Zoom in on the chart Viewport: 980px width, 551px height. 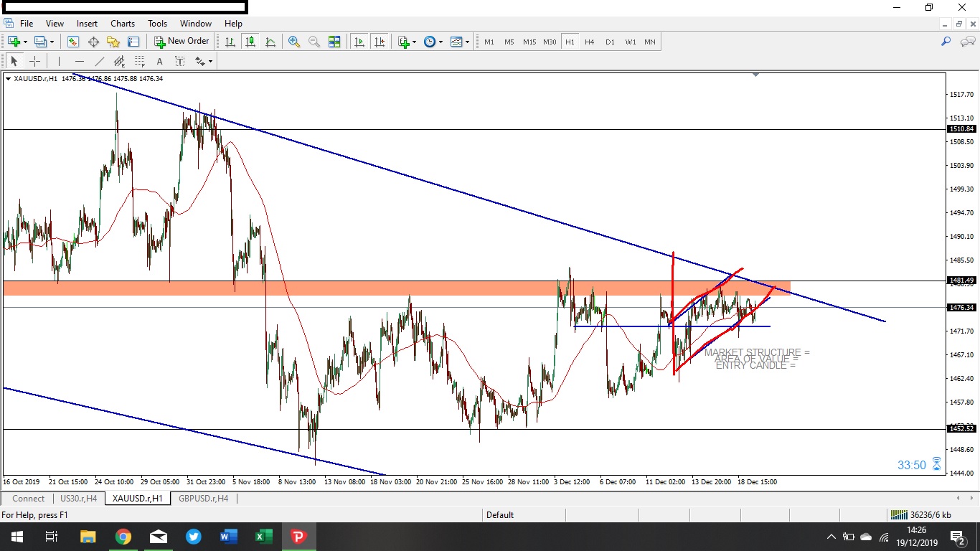click(293, 42)
